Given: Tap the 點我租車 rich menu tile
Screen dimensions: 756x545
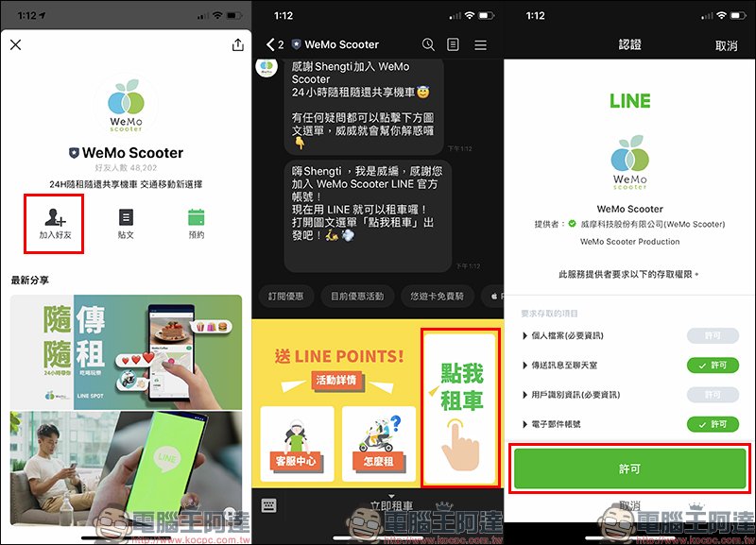Looking at the screenshot, I should click(x=460, y=408).
